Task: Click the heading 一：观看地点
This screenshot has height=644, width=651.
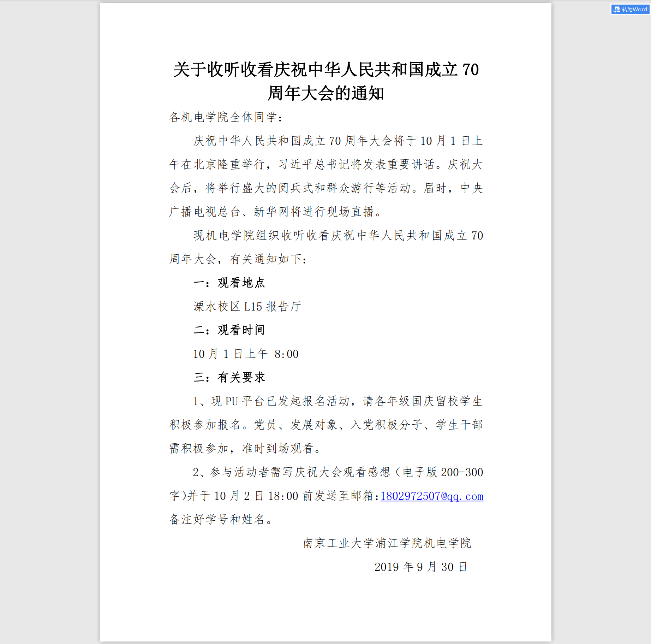Action: [229, 283]
